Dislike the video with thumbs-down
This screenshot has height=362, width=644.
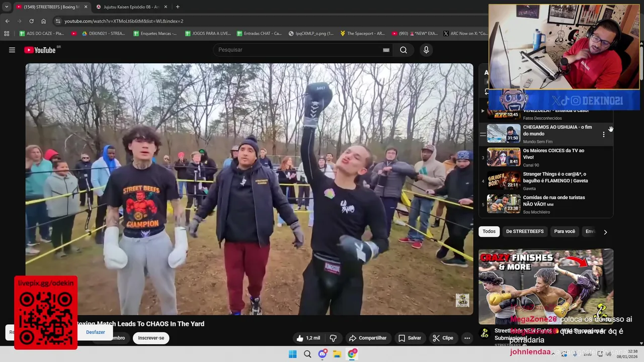point(333,338)
